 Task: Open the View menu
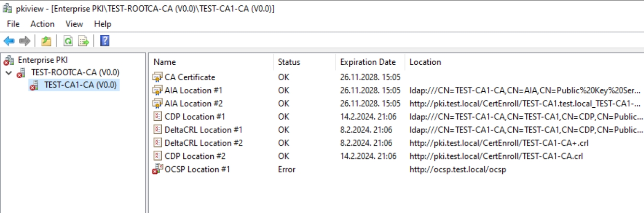(74, 24)
